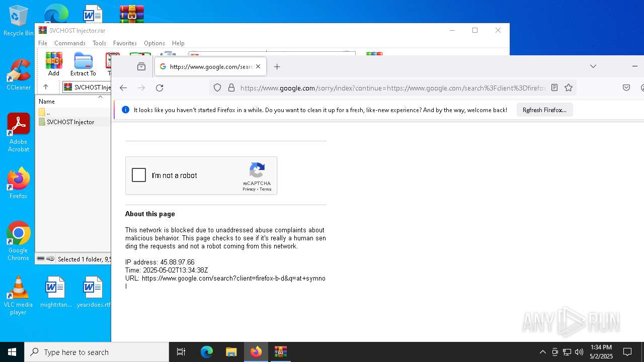Open WinRAR File menu
Screen dimensions: 644x362
(x=43, y=43)
